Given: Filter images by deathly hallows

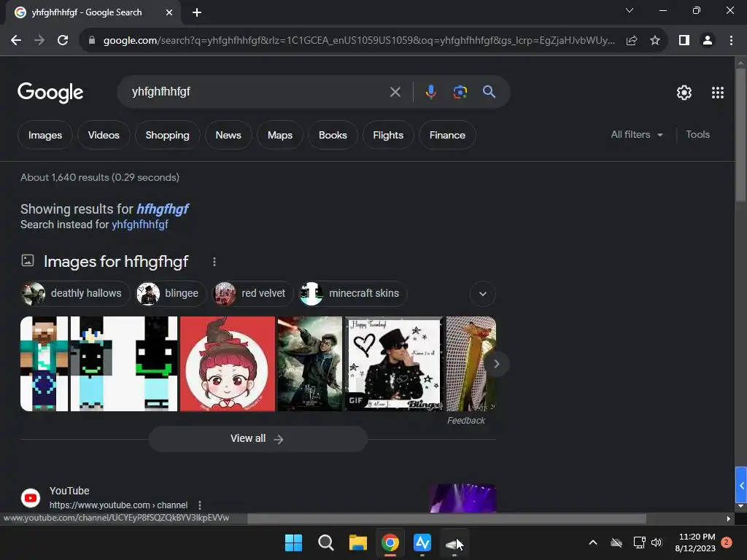Looking at the screenshot, I should [x=75, y=293].
